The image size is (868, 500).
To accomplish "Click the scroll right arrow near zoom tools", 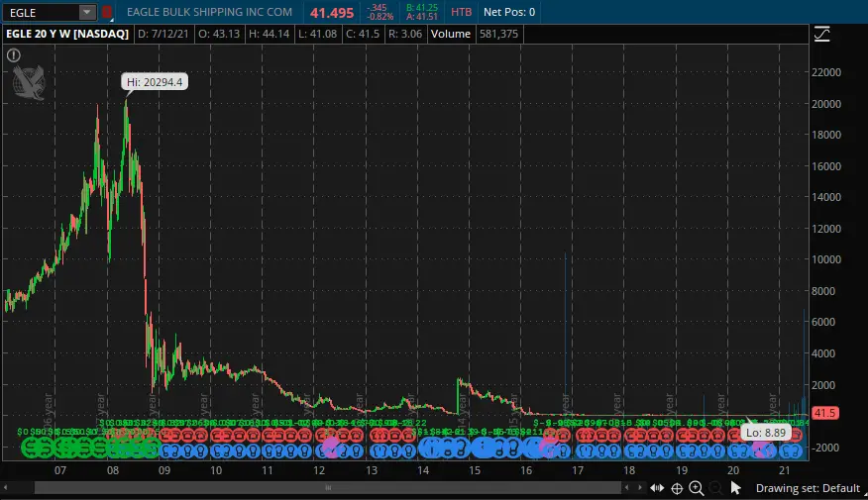I will [x=639, y=487].
